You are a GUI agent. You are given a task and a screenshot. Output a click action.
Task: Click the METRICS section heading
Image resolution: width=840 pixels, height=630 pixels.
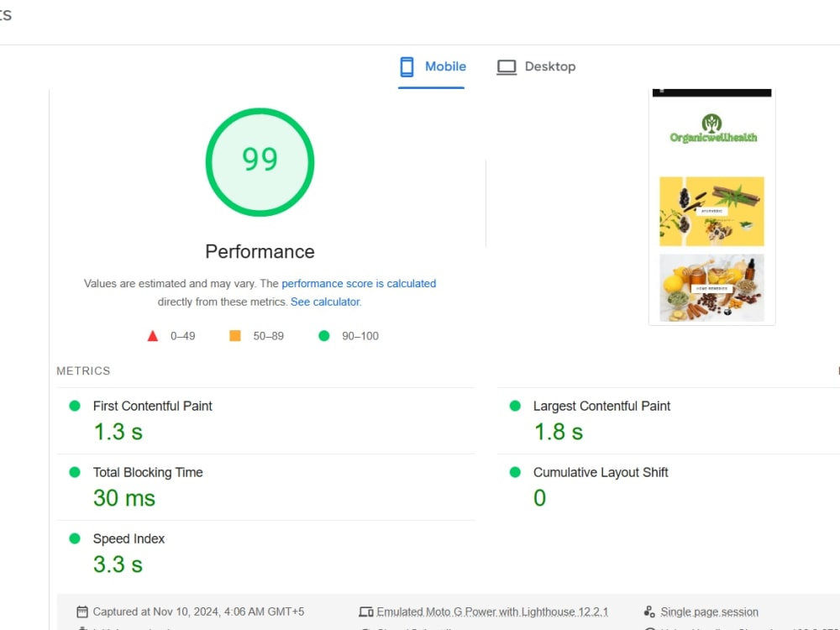coord(83,371)
